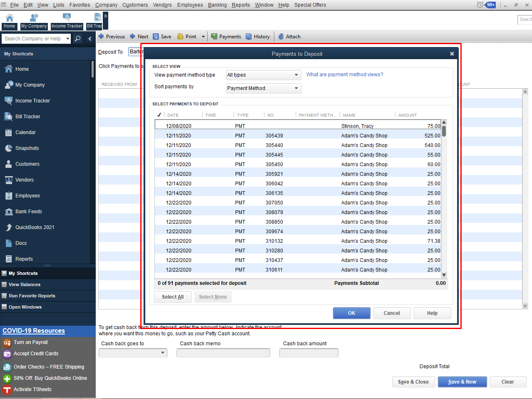Click the checkmark column header
Screen dimensions: 532x399
click(159, 115)
